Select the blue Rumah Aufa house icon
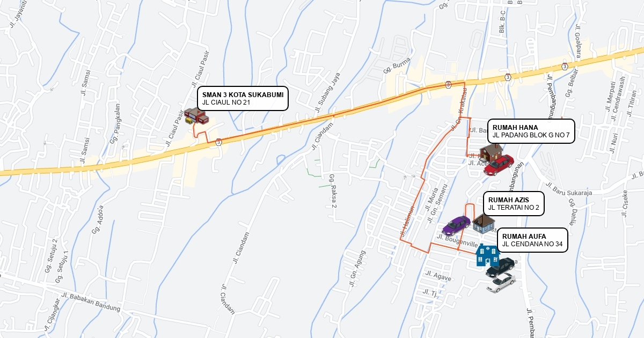The height and width of the screenshot is (338, 644). [487, 255]
